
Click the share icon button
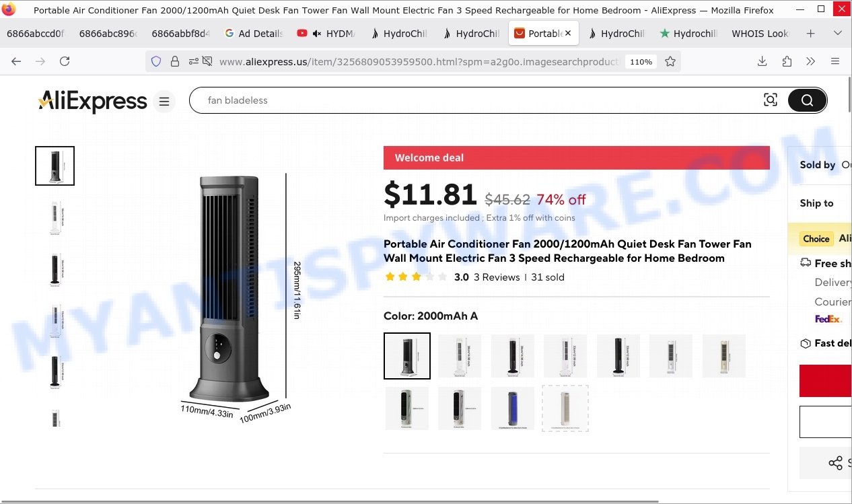(835, 463)
